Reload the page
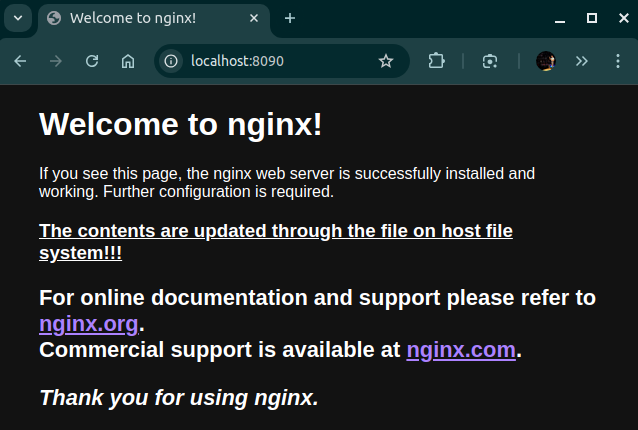Image resolution: width=638 pixels, height=430 pixels. (92, 61)
